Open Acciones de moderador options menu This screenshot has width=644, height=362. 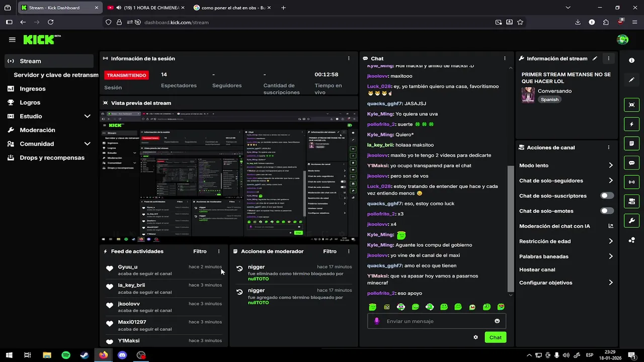pyautogui.click(x=349, y=251)
